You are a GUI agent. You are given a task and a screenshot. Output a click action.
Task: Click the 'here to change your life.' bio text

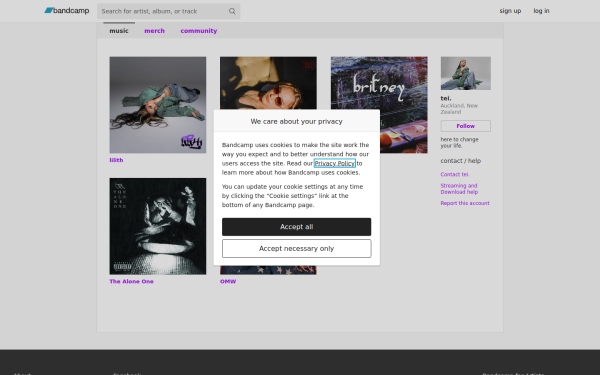click(459, 142)
